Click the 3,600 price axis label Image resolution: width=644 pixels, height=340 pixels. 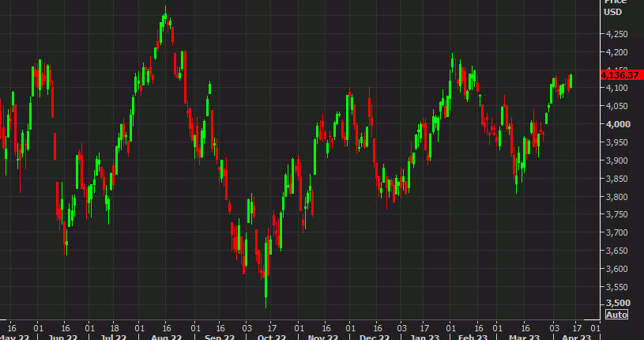[617, 269]
